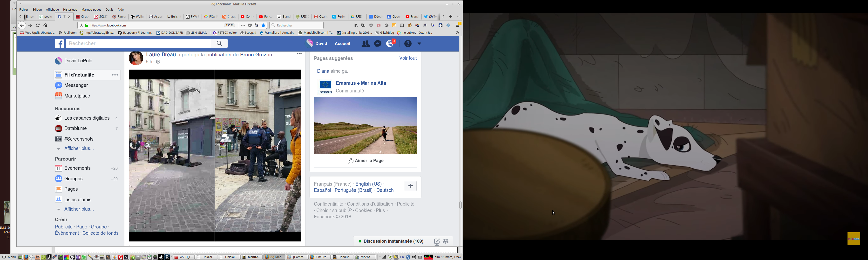
Task: Expand Afficher plus under Raccourcis
Action: [x=79, y=149]
